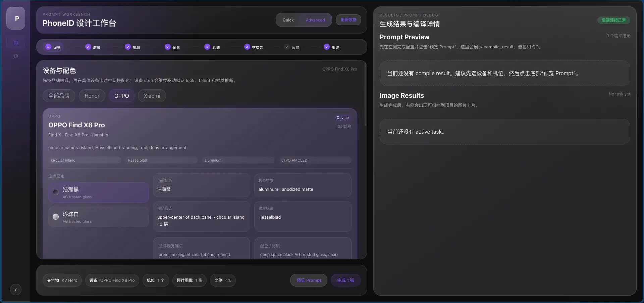644x303 pixels.
Task: Click the 预计图像 1 张 chip
Action: 190,280
